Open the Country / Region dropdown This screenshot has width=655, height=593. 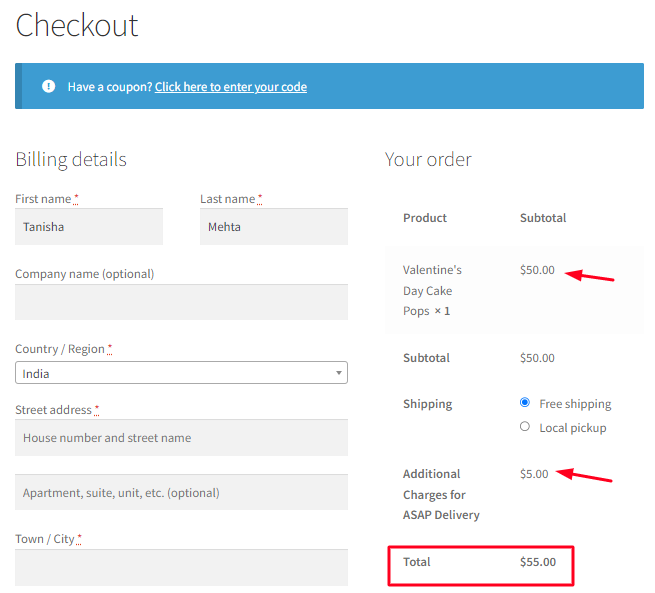click(x=181, y=373)
